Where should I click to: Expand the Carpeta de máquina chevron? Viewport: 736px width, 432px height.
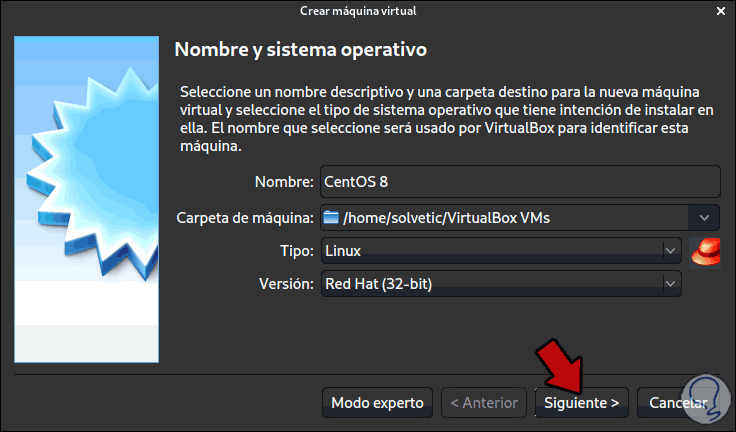click(x=704, y=217)
